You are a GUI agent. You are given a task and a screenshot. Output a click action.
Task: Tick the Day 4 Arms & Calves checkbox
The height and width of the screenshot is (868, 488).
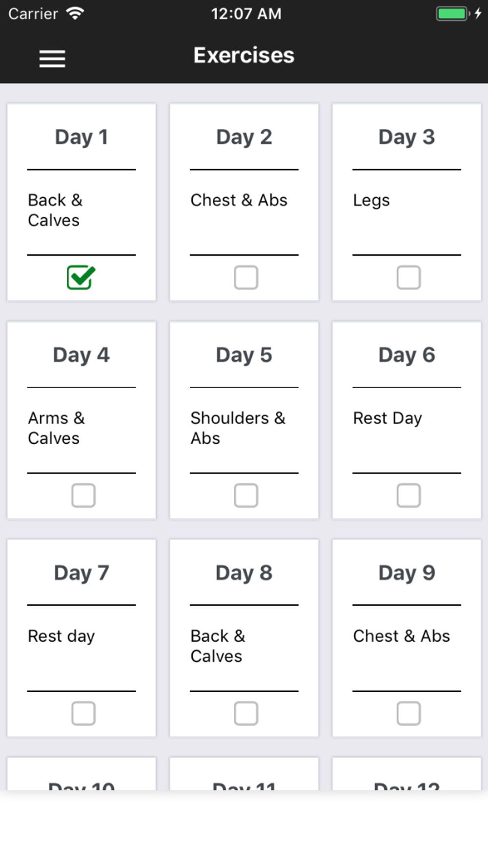83,496
